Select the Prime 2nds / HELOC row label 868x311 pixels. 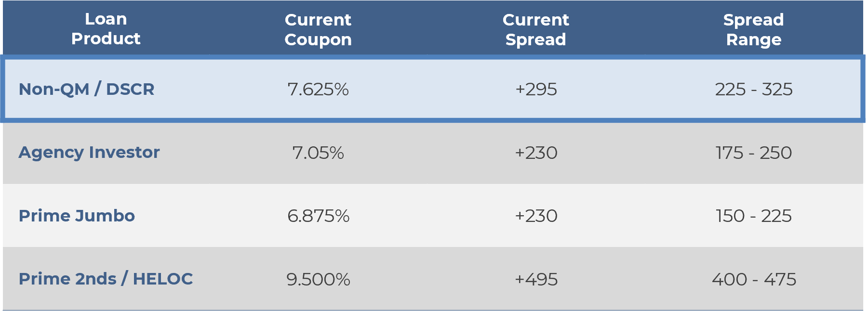[106, 279]
